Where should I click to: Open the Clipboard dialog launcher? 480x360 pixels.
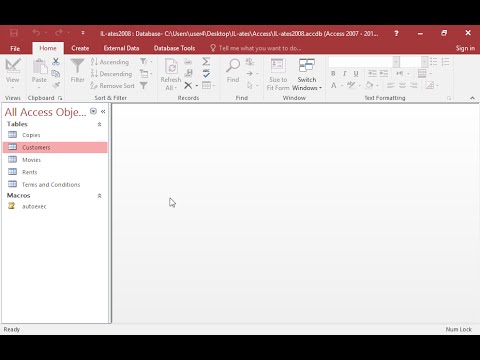coord(60,98)
